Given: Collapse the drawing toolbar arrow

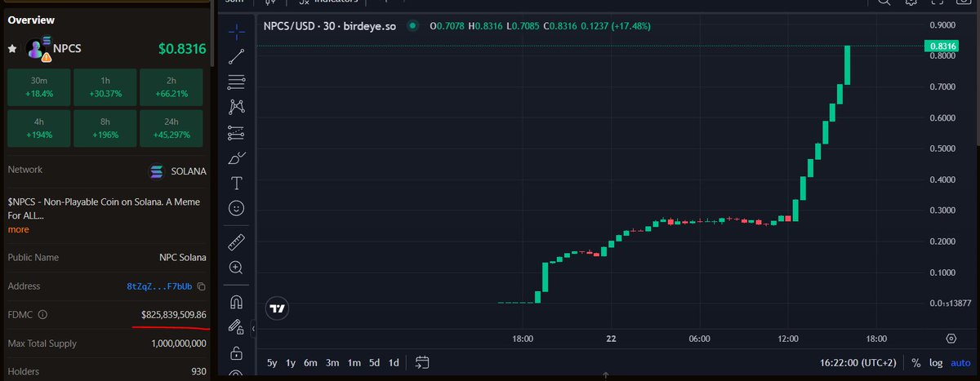Looking at the screenshot, I should [x=253, y=328].
